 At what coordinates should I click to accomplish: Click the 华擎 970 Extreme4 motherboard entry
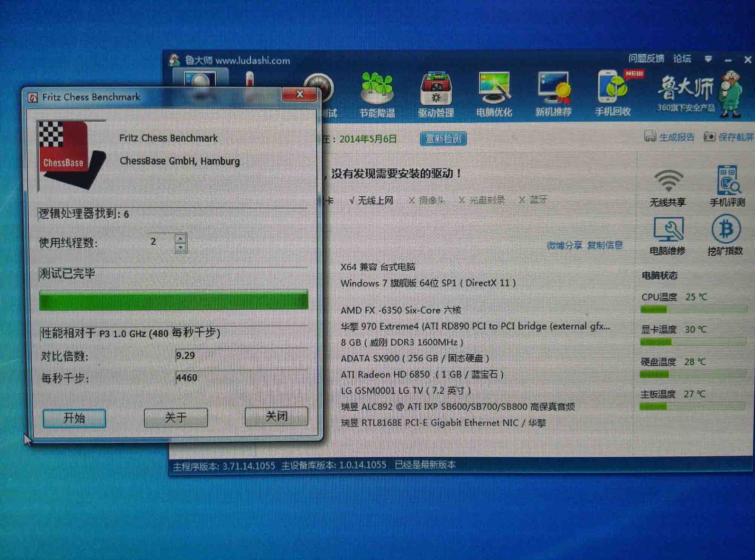pyautogui.click(x=475, y=326)
